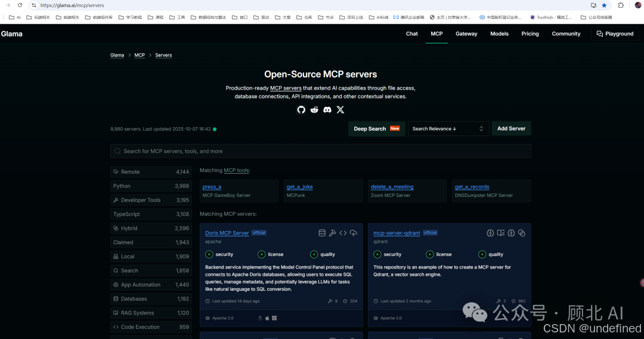The image size is (644, 339).
Task: Filter servers by Hybrid
Action: click(151, 229)
